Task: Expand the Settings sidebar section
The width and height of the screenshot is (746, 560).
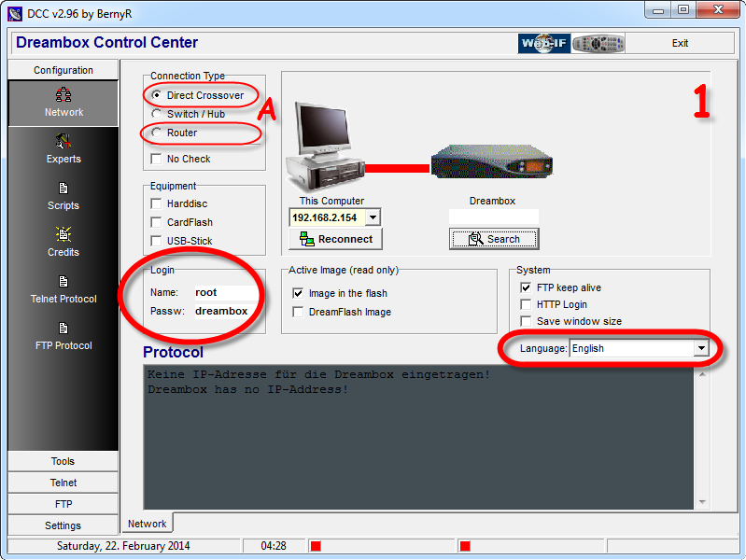Action: click(63, 525)
